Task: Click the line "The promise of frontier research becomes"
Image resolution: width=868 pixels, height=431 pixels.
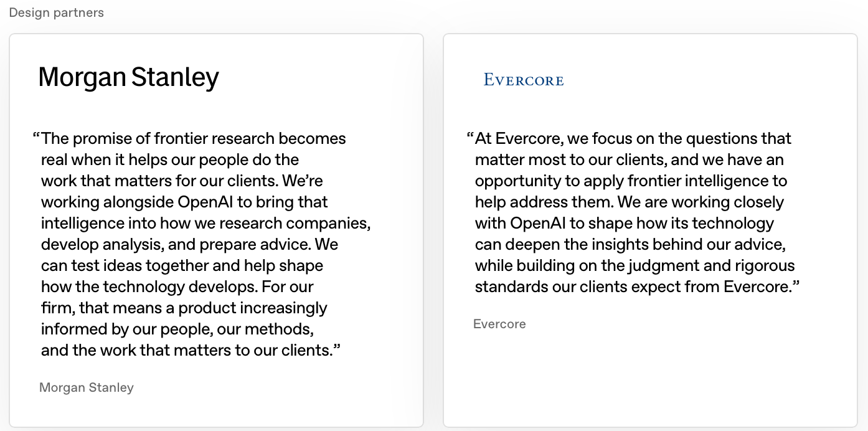Action: (194, 138)
